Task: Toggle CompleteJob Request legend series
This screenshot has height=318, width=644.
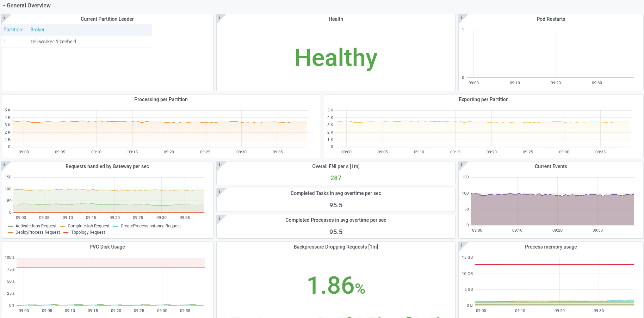Action: click(x=88, y=226)
